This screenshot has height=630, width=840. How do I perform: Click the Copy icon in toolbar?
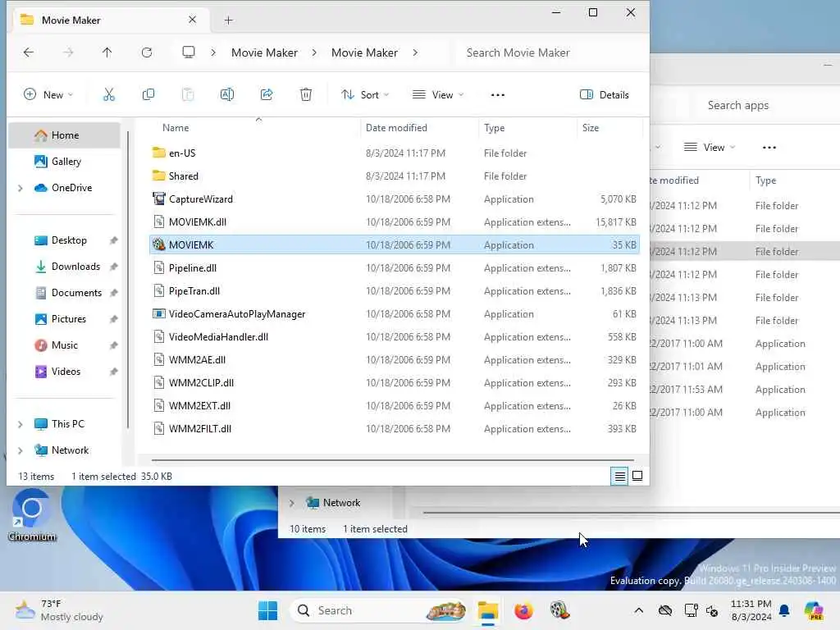(148, 95)
